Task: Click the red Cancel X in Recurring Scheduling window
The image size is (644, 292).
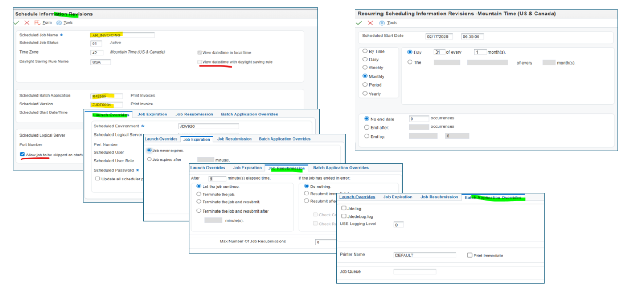Action: (x=370, y=23)
